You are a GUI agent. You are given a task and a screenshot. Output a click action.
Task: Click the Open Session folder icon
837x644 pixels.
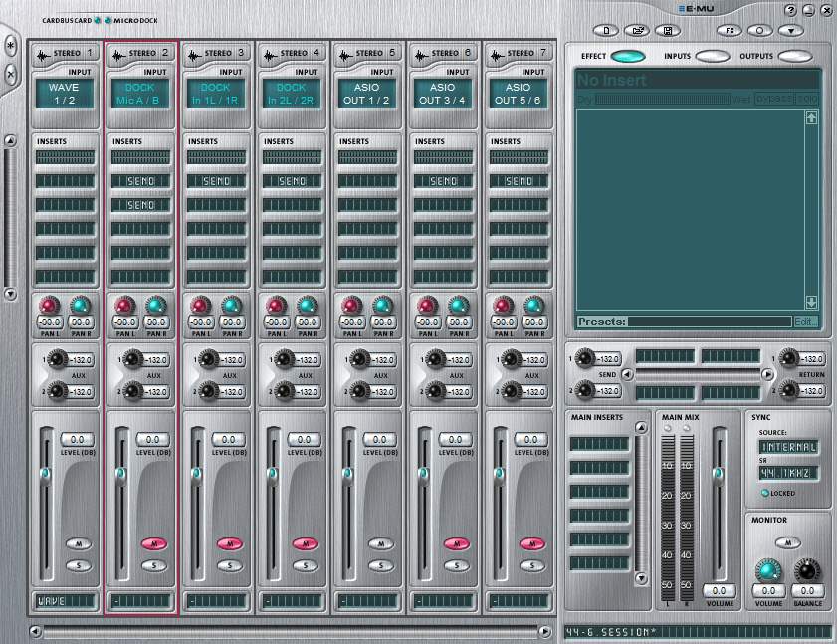pyautogui.click(x=640, y=31)
